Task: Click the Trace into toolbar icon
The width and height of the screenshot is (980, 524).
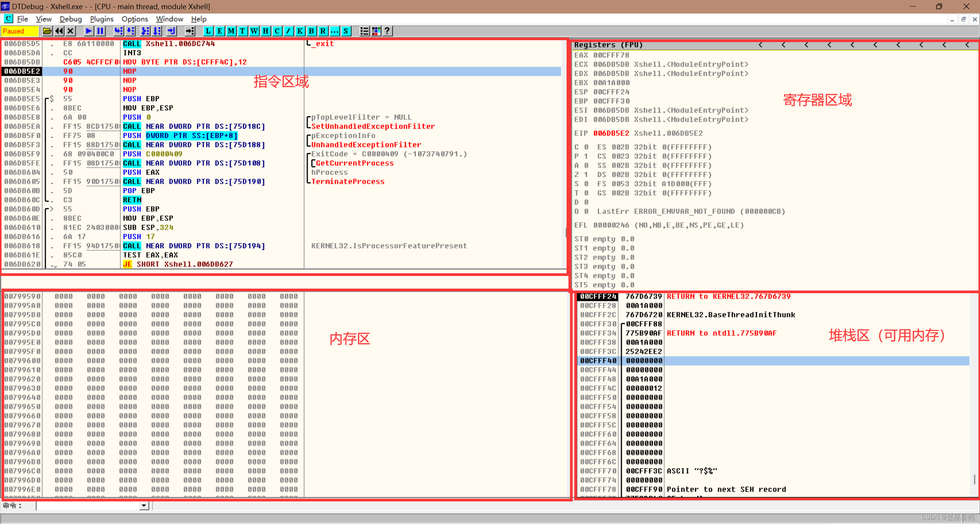Action: pyautogui.click(x=145, y=31)
